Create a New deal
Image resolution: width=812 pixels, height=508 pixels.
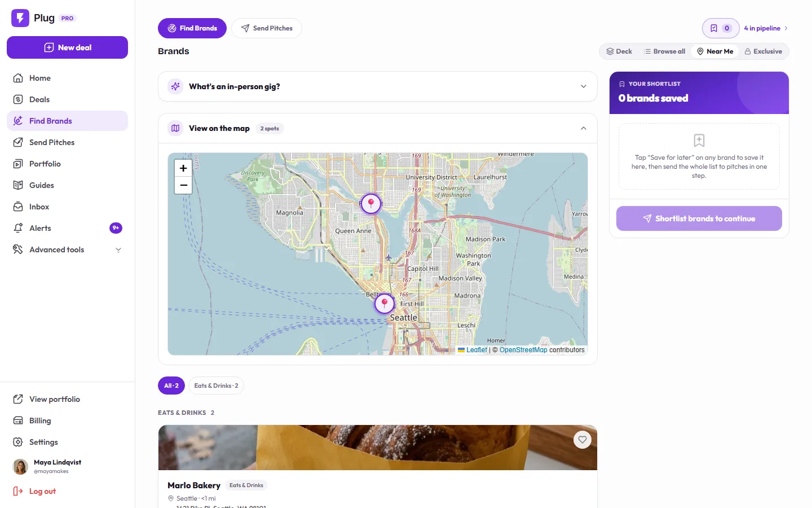pyautogui.click(x=67, y=47)
